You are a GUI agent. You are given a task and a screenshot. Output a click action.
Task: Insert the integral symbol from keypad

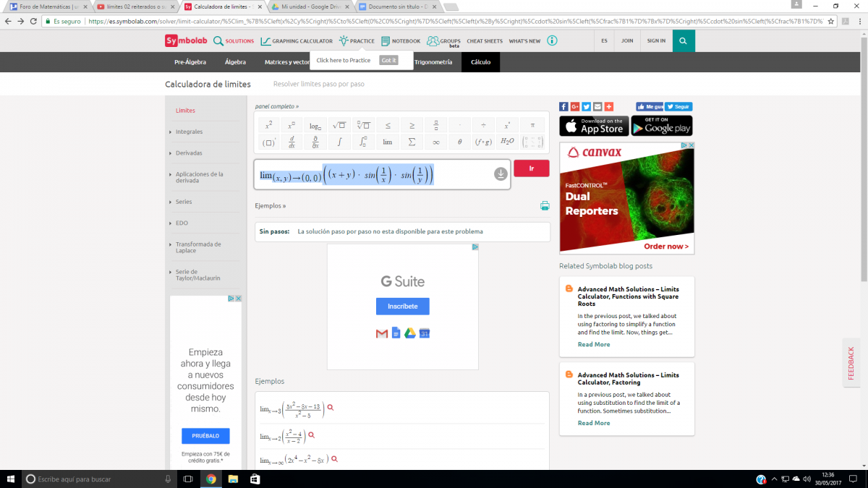(339, 142)
